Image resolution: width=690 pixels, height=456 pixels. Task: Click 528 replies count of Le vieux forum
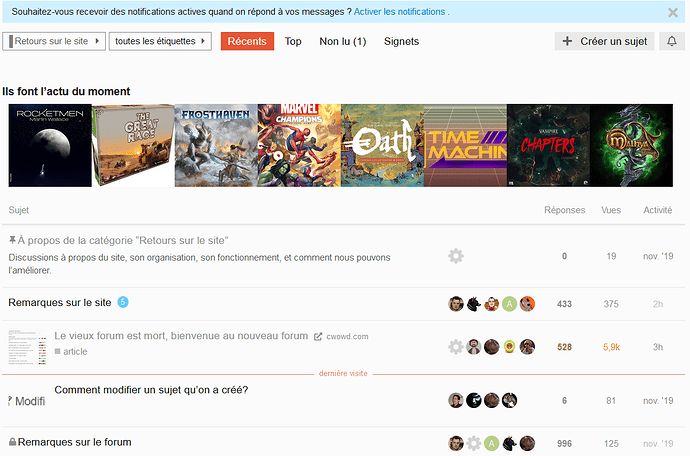(x=565, y=347)
